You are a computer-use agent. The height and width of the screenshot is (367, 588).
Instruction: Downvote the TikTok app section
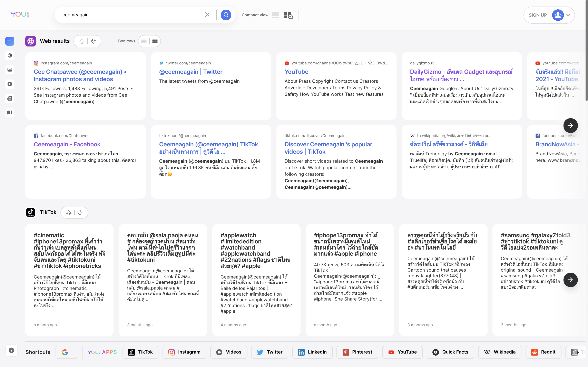point(80,213)
